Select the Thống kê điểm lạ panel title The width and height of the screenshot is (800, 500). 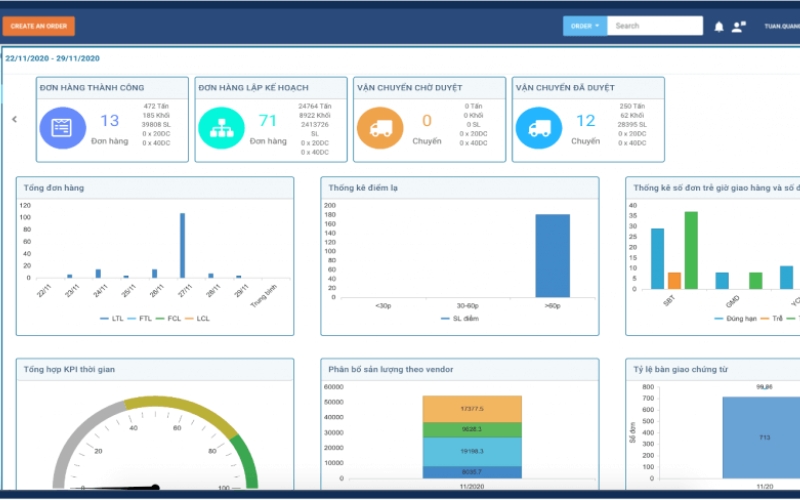coord(363,188)
